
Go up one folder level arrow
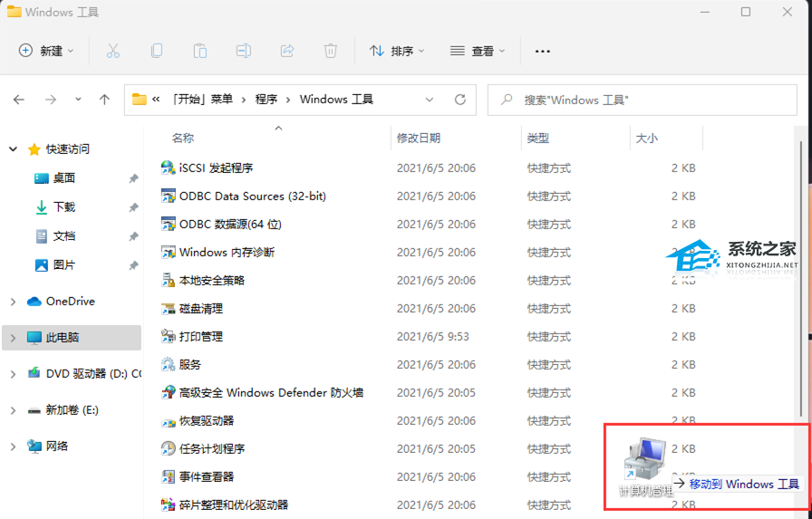(x=104, y=100)
